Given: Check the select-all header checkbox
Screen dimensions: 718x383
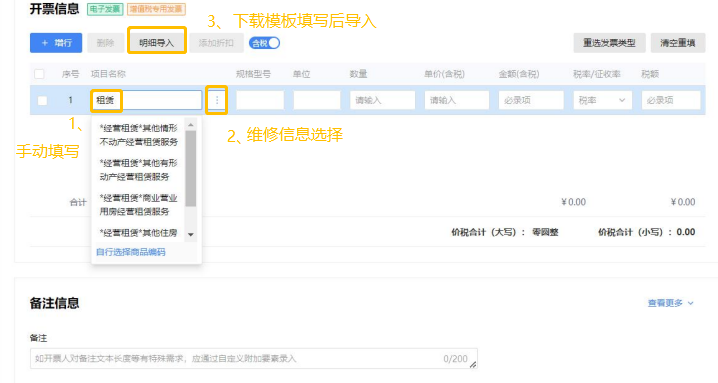Looking at the screenshot, I should (x=39, y=74).
